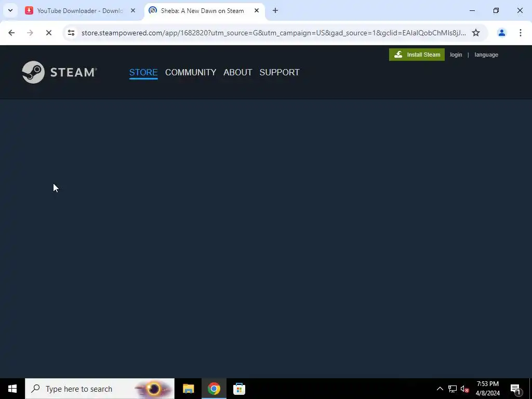Click the muted volume tray icon

pyautogui.click(x=465, y=389)
